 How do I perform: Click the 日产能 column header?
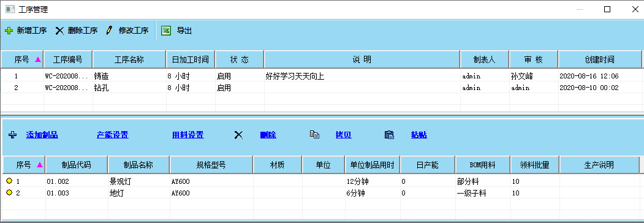tap(428, 165)
